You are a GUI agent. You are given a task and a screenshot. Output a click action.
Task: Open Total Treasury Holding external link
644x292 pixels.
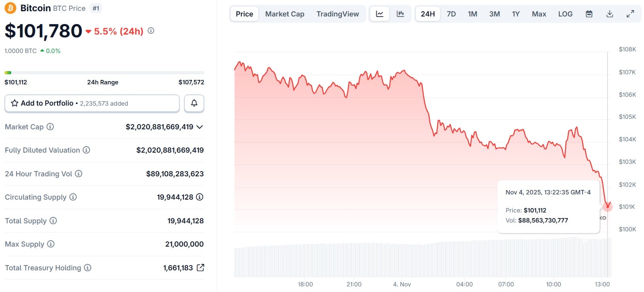pyautogui.click(x=200, y=267)
